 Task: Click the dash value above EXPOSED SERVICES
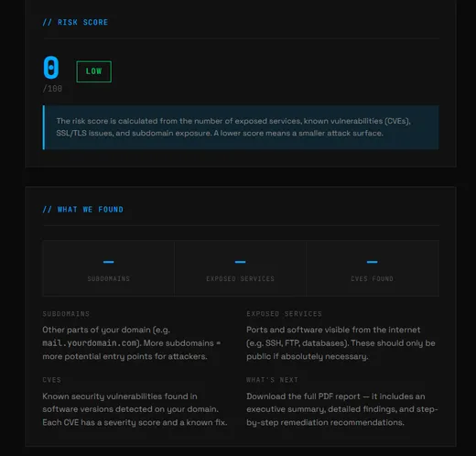(x=241, y=262)
